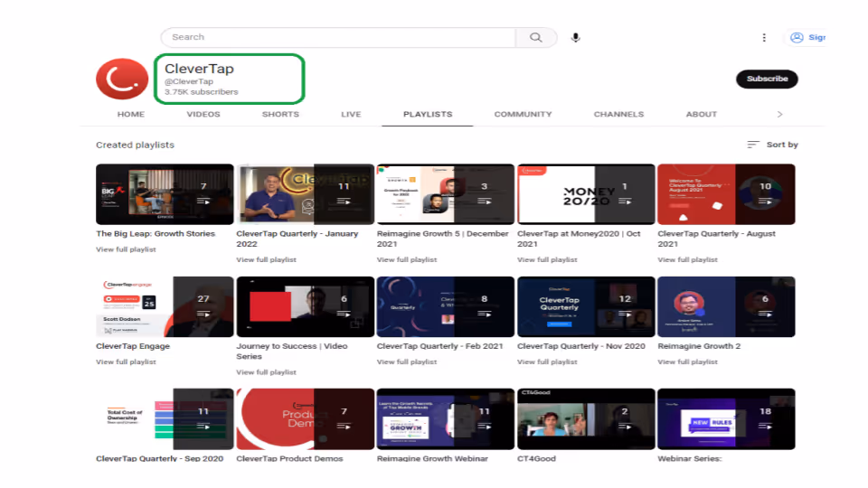Screen dimensions: 868x488
Task: View full playlist under Journey to Success
Action: pyautogui.click(x=266, y=372)
